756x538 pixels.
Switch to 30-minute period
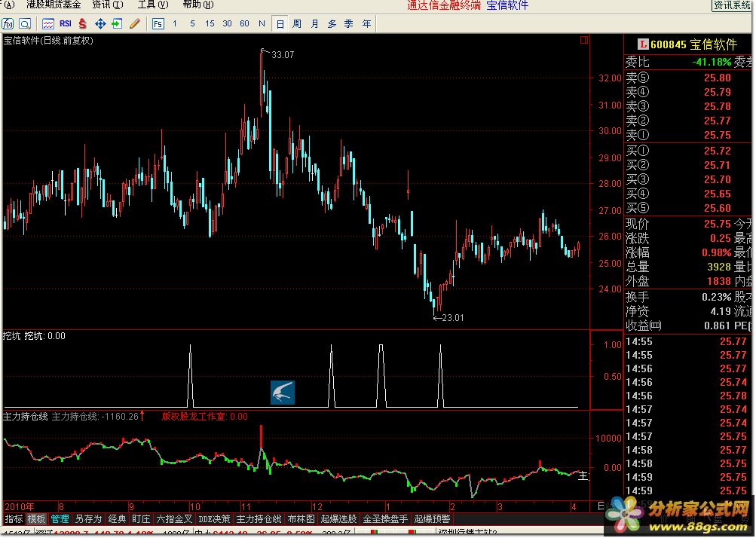(x=227, y=23)
